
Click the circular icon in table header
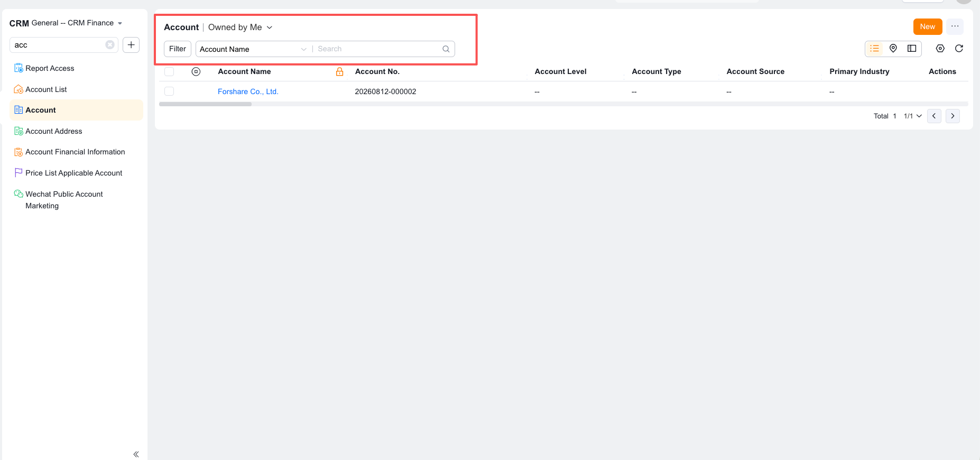[196, 71]
